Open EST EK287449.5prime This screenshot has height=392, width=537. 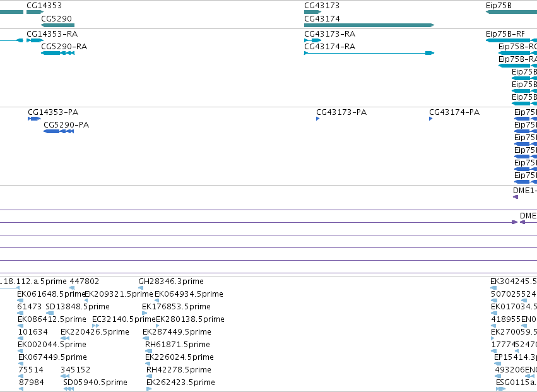coord(177,332)
